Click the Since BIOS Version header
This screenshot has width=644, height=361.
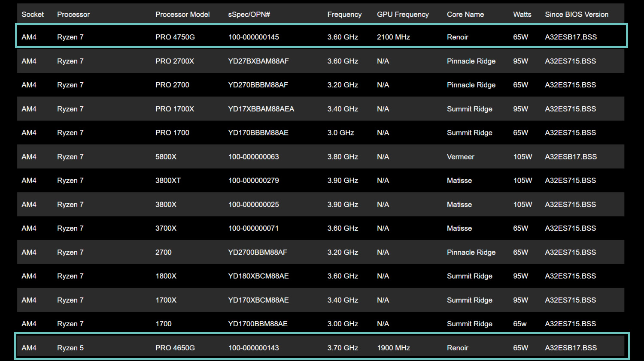click(x=577, y=14)
